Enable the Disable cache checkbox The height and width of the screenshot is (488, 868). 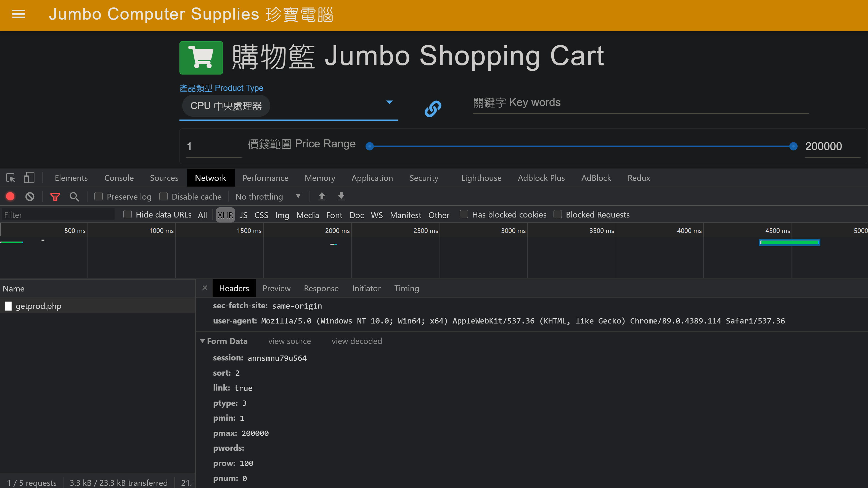163,196
